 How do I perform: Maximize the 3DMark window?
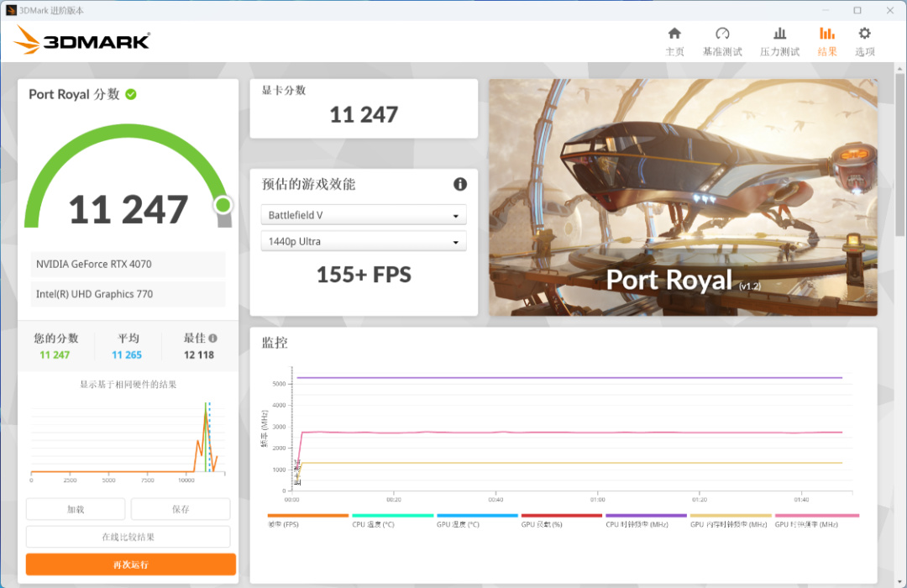coord(857,10)
